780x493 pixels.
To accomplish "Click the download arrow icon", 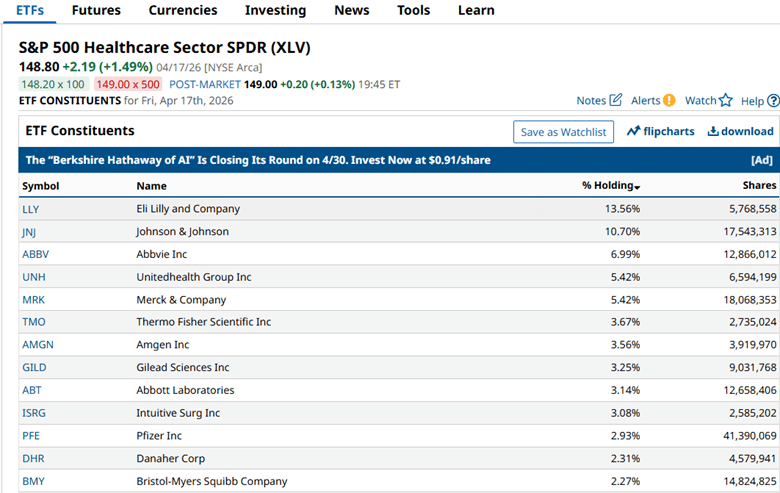I will point(713,131).
